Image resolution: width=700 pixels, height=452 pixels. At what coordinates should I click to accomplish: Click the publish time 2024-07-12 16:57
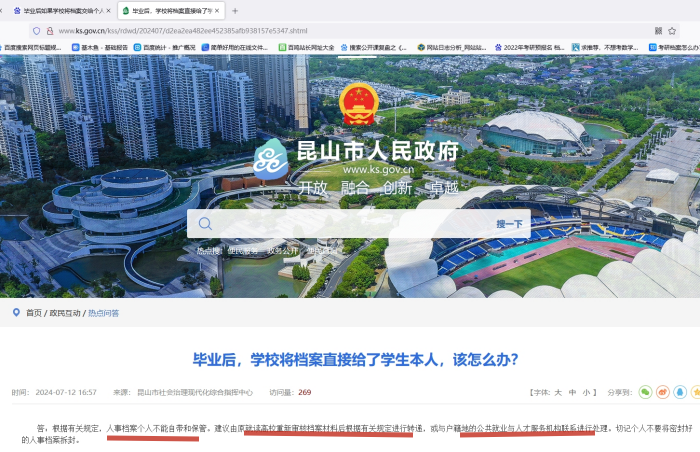(x=66, y=392)
